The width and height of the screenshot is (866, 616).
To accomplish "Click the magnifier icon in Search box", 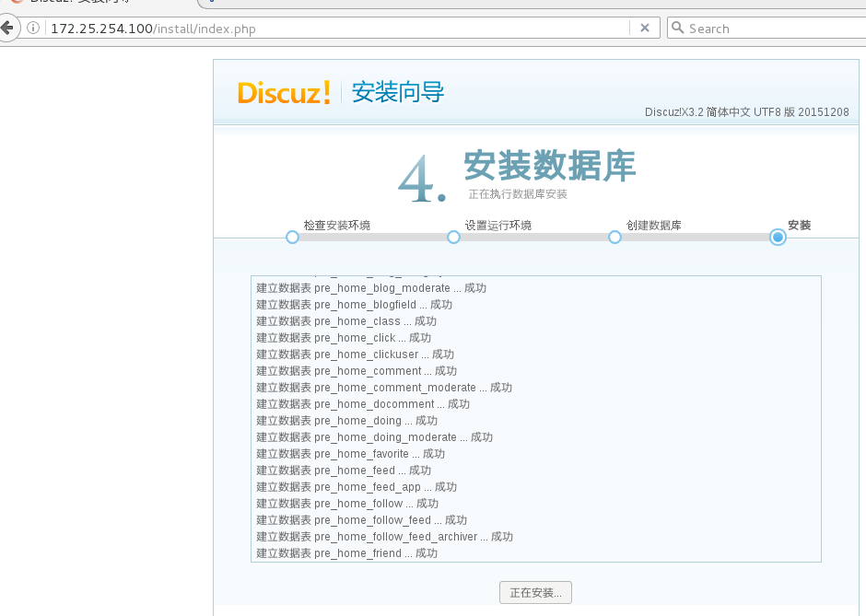I will coord(678,28).
